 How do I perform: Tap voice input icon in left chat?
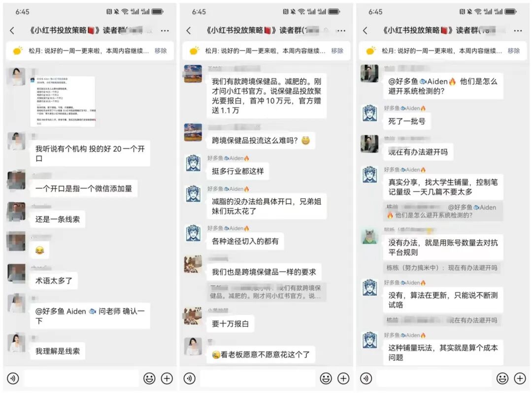[13, 378]
